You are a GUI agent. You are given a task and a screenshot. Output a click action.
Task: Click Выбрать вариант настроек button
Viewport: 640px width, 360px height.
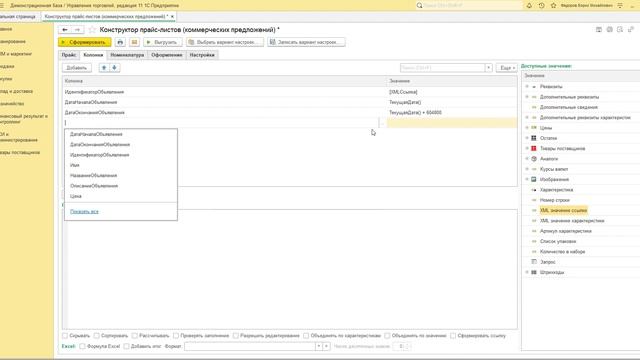(x=224, y=42)
